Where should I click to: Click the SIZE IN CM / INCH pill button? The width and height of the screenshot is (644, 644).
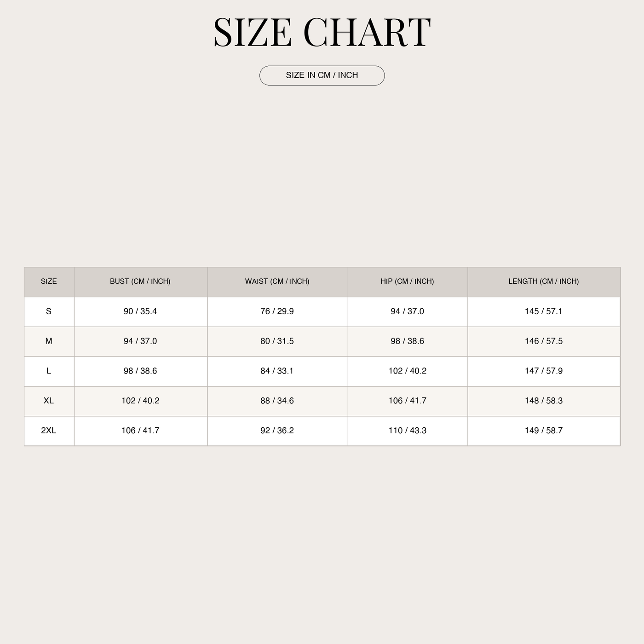(322, 75)
